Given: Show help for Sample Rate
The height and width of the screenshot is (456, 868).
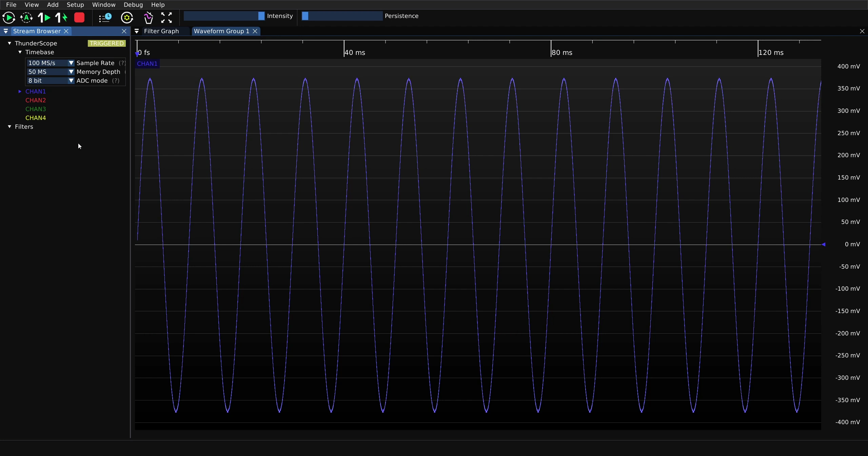Looking at the screenshot, I should click(122, 63).
